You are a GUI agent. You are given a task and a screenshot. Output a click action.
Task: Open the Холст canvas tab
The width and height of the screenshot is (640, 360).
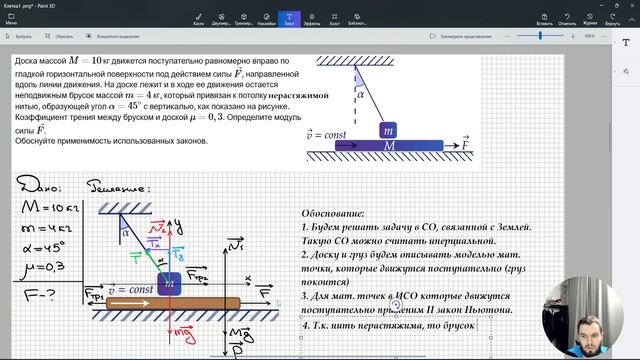point(334,19)
